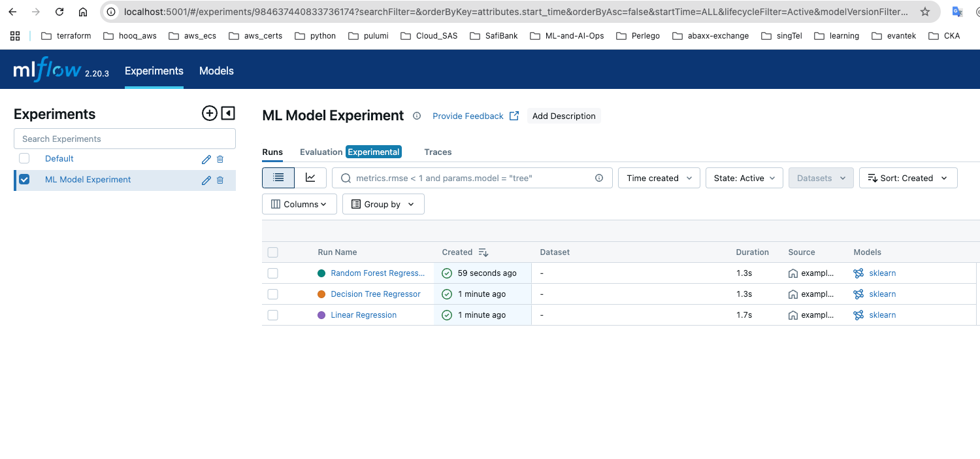Click the MLflow logo
Image resolution: width=980 pixels, height=459 pixels.
pos(48,71)
